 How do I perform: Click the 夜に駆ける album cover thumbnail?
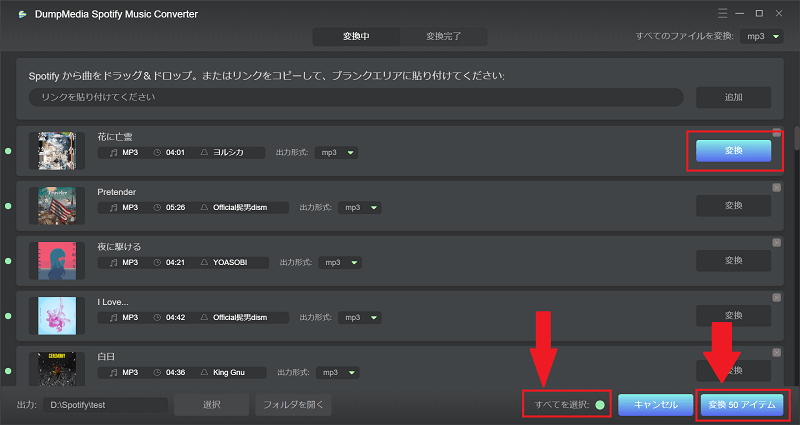click(57, 261)
